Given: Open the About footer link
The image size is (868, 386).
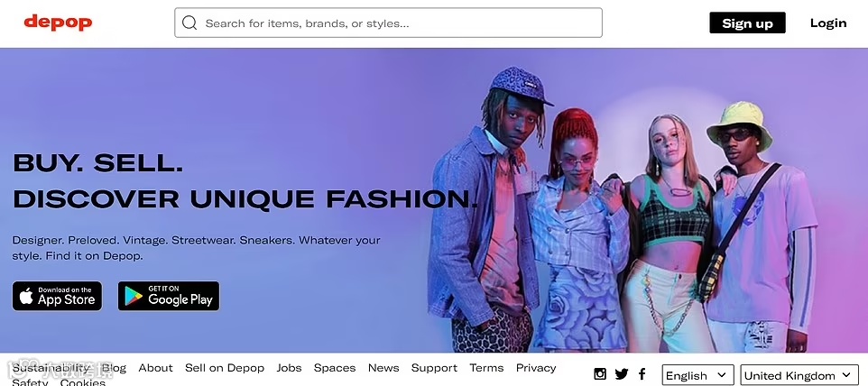Looking at the screenshot, I should (155, 368).
